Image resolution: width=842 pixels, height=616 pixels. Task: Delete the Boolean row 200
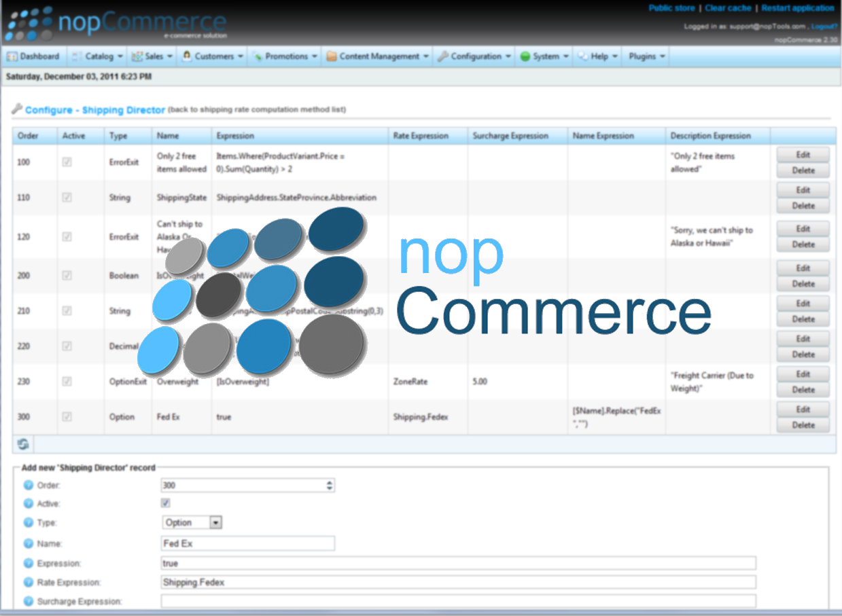[x=803, y=284]
